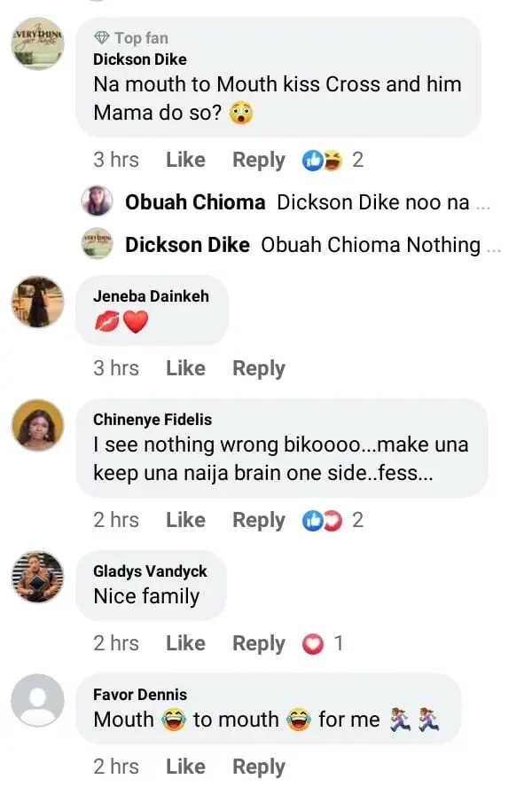View reactions on Chinenye Fidelis's comment
Screen dimensions: 532x787
tap(325, 520)
